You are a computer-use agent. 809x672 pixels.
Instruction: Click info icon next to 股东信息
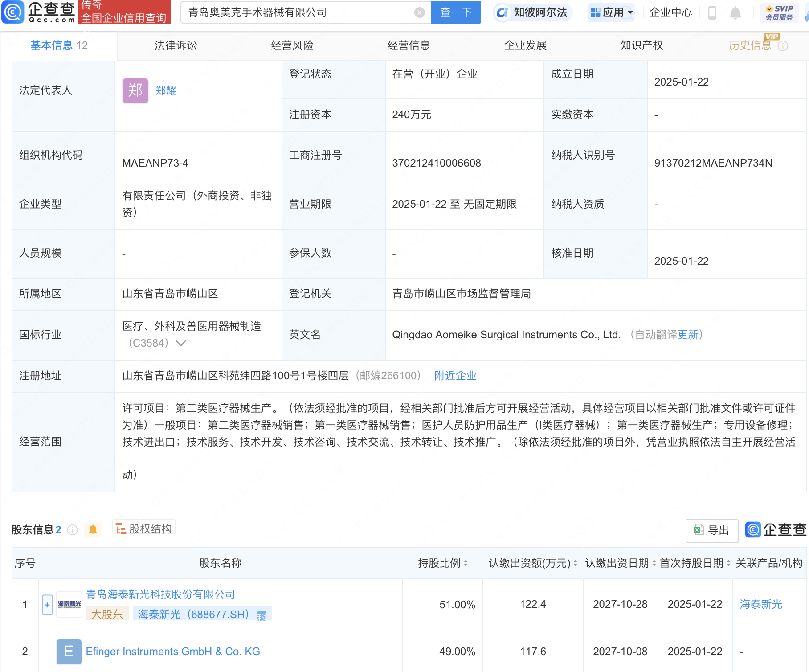point(72,529)
